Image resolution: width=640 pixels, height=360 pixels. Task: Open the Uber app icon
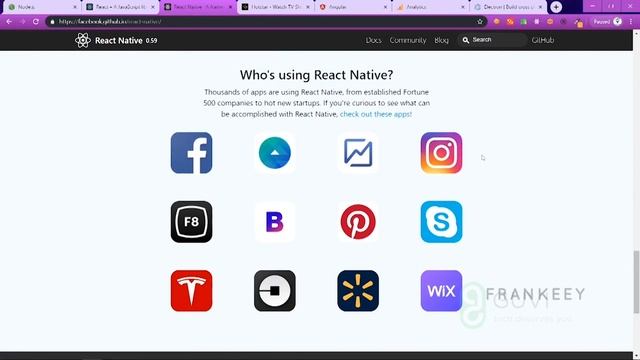(x=275, y=291)
